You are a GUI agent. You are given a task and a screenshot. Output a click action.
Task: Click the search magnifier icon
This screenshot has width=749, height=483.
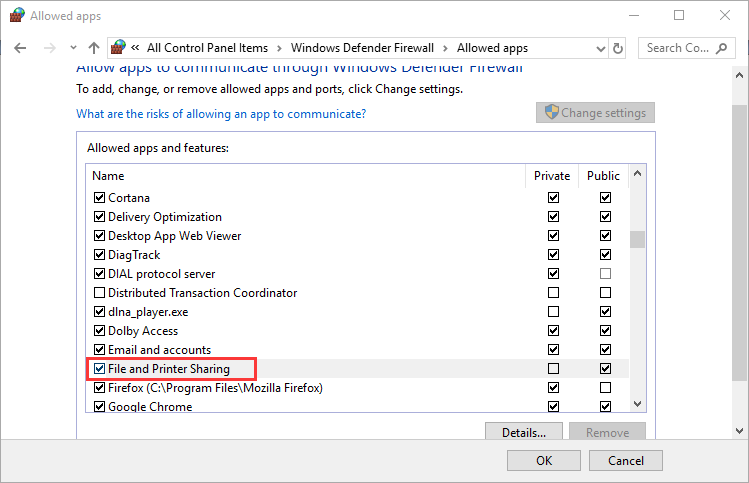[x=722, y=48]
